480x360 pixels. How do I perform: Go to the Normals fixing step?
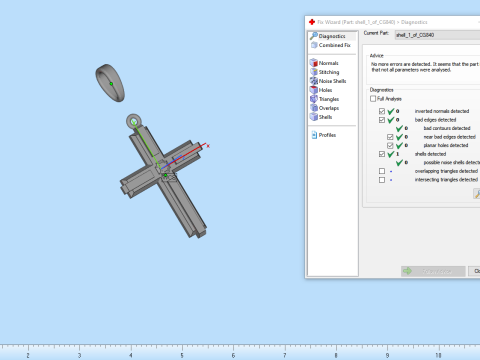(x=324, y=63)
